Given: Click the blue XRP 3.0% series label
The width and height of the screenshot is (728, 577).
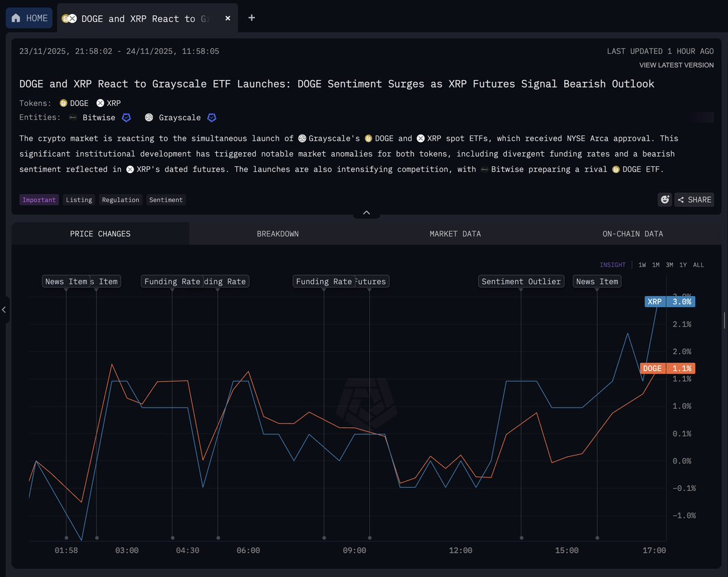Looking at the screenshot, I should coord(669,302).
